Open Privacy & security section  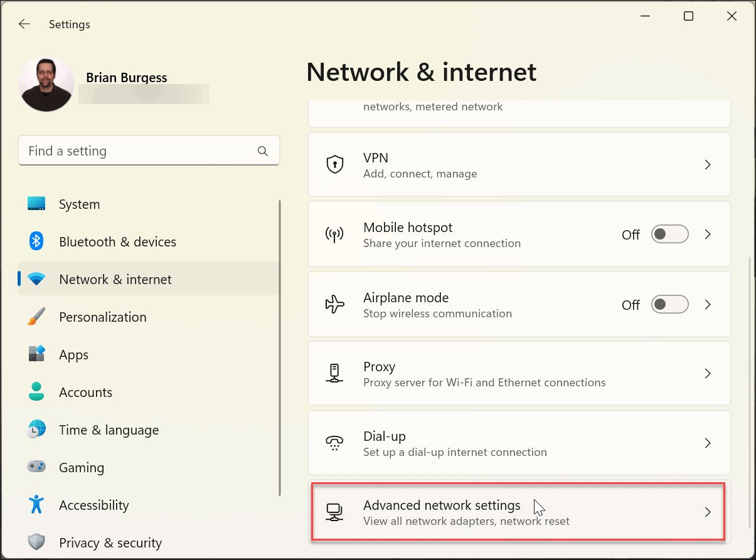coord(110,542)
